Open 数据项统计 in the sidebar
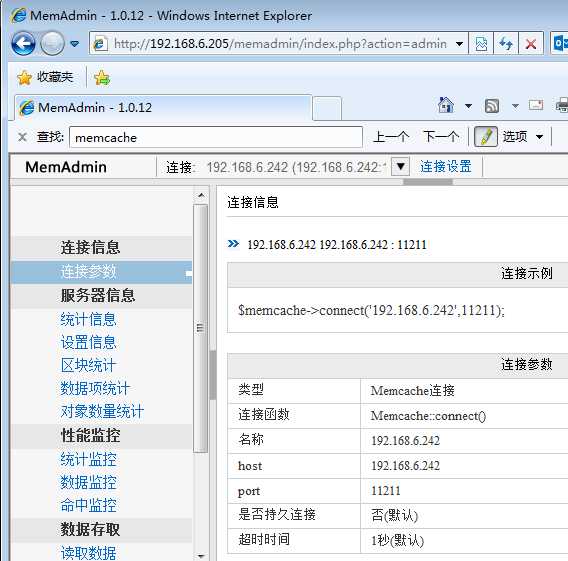Viewport: 568px width, 561px height. (x=95, y=389)
